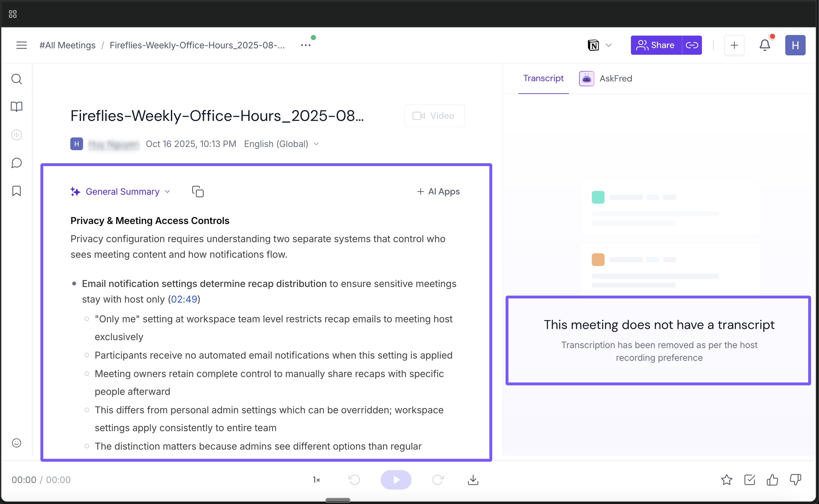Toggle the star favorite icon
Image resolution: width=819 pixels, height=504 pixels.
click(726, 480)
